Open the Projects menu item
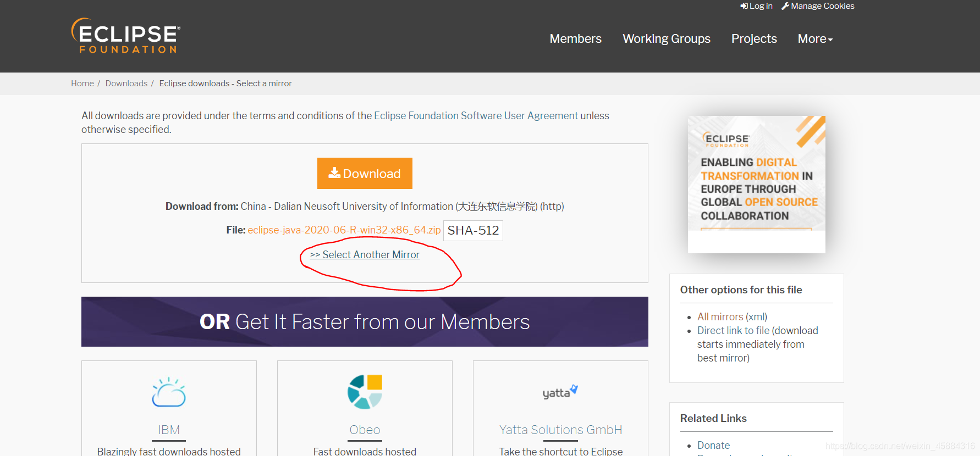 754,38
